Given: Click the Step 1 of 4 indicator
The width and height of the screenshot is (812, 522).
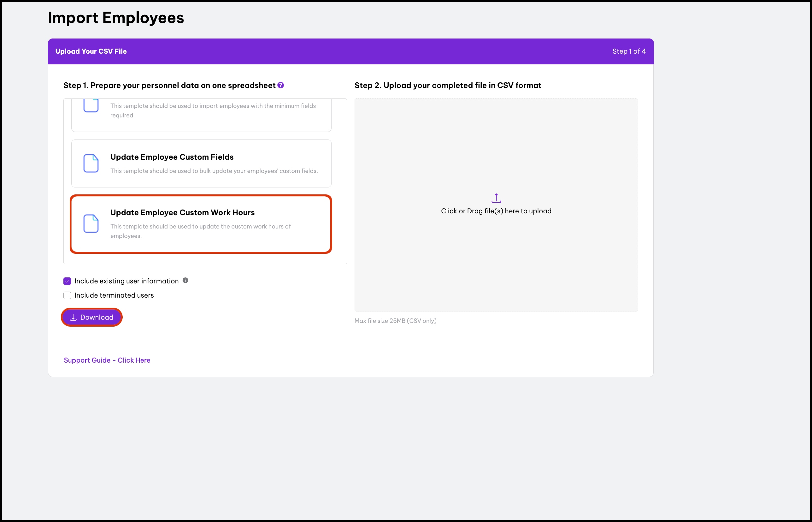Looking at the screenshot, I should click(629, 51).
